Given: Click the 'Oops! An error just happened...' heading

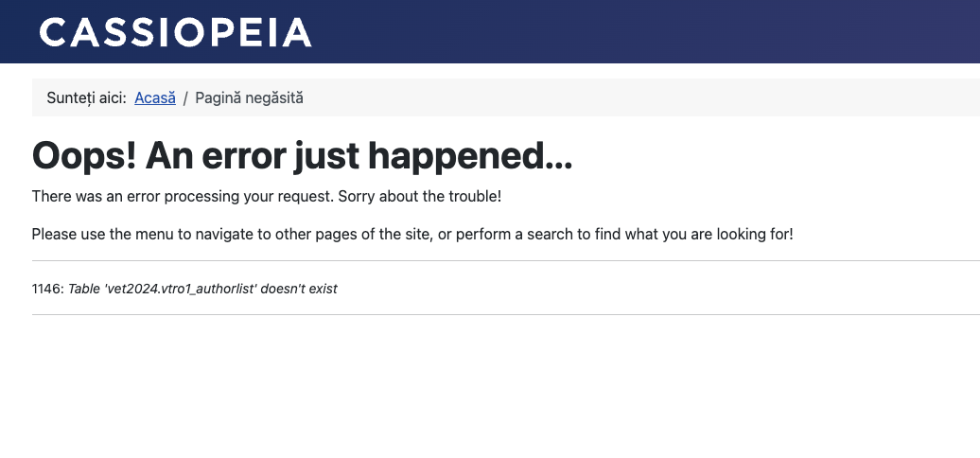Looking at the screenshot, I should pos(302,155).
